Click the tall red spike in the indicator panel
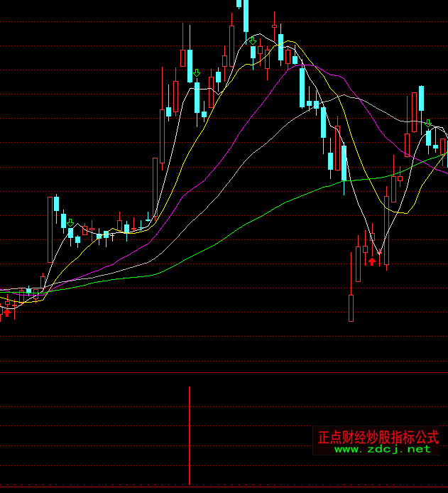This screenshot has height=493, width=448. [190, 435]
